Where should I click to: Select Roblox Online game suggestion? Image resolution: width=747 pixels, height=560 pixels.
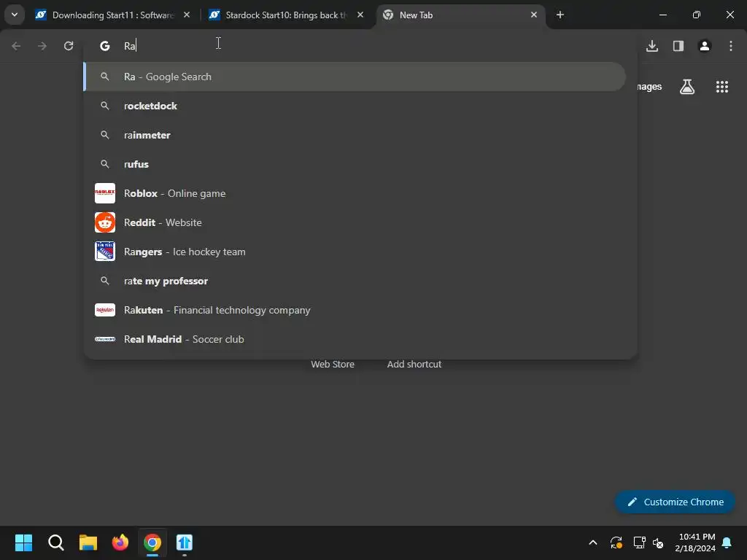click(355, 193)
